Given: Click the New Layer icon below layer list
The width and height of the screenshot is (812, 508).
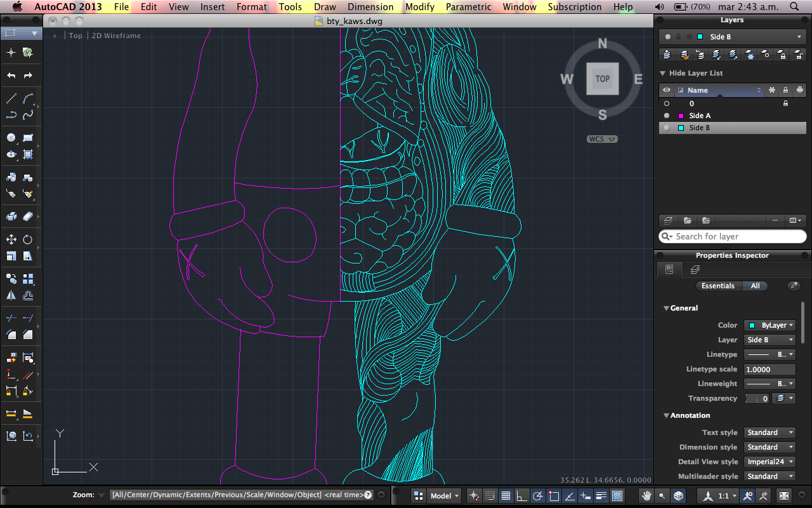Looking at the screenshot, I should click(668, 220).
